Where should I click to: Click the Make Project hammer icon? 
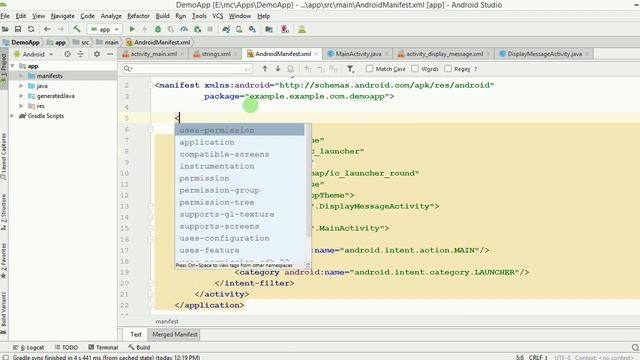point(76,29)
